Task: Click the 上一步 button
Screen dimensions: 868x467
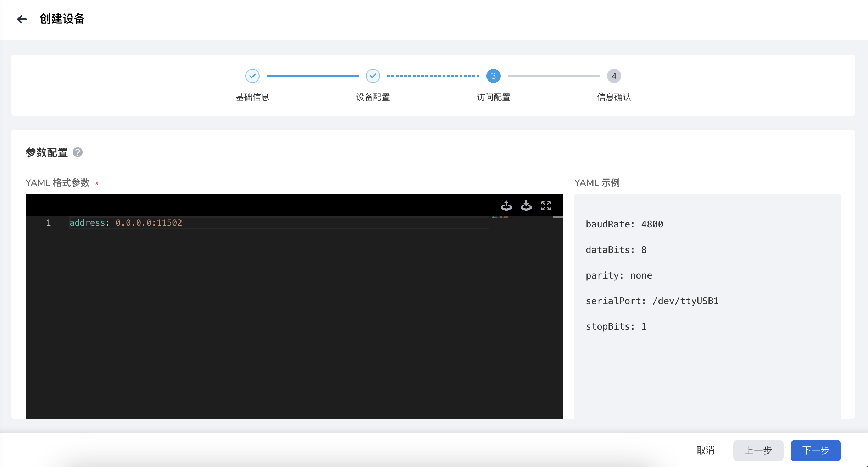Action: 759,450
